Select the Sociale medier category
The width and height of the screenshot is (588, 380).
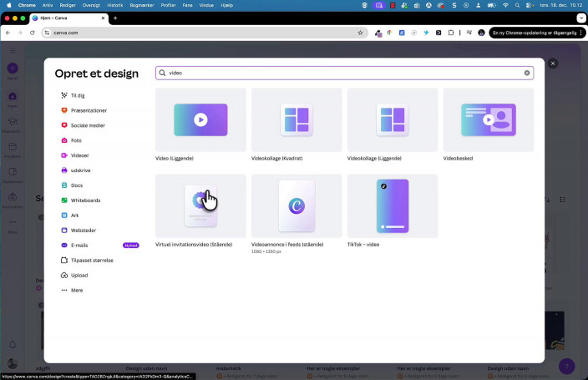(87, 125)
